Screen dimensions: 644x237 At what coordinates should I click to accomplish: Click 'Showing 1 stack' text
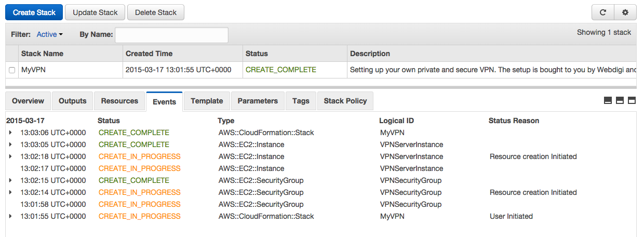coord(604,32)
